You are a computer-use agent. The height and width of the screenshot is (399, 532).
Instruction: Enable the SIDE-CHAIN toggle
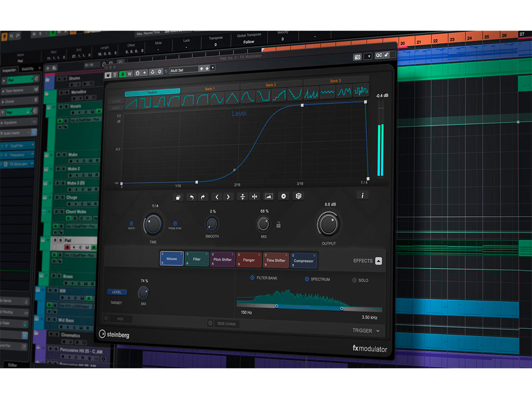pyautogui.click(x=210, y=323)
